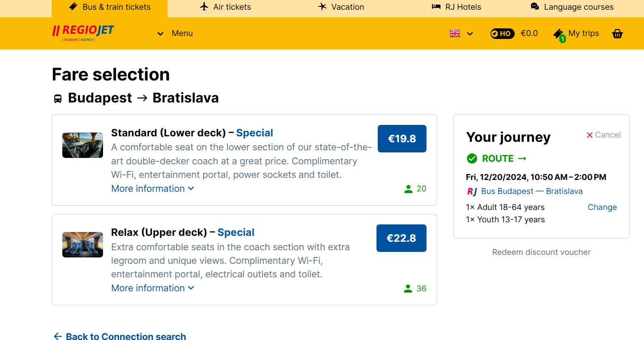
Task: Switch to the Air tickets tab
Action: [225, 7]
